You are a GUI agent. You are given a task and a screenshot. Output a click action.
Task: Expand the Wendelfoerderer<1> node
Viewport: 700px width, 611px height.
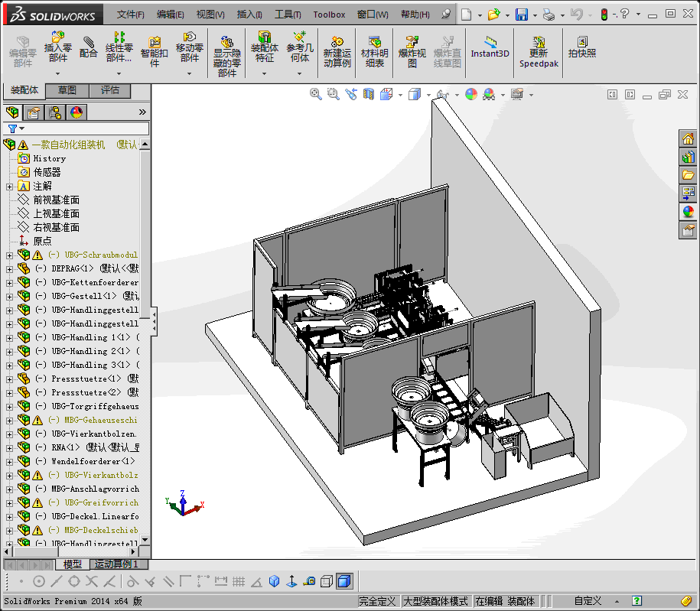pos(9,462)
